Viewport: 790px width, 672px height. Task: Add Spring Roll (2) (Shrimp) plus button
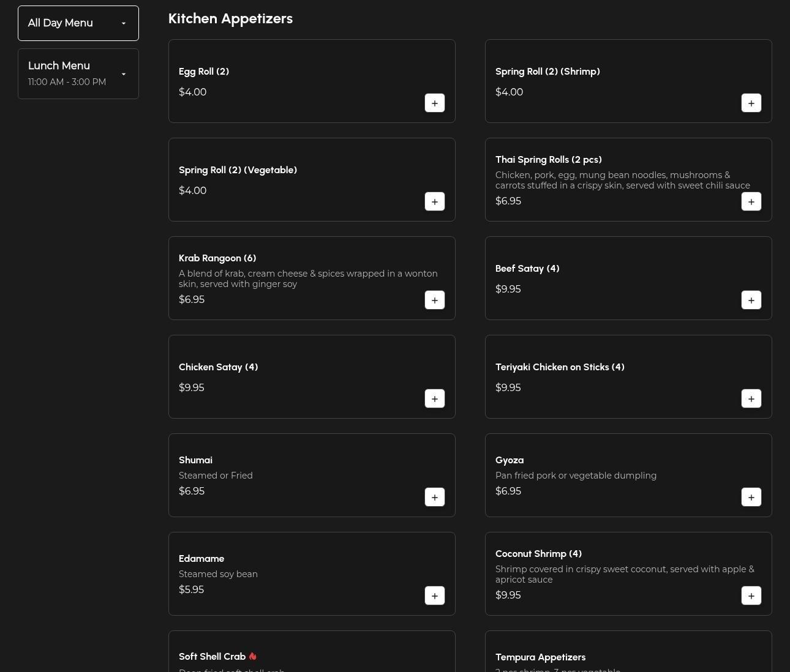tap(751, 103)
